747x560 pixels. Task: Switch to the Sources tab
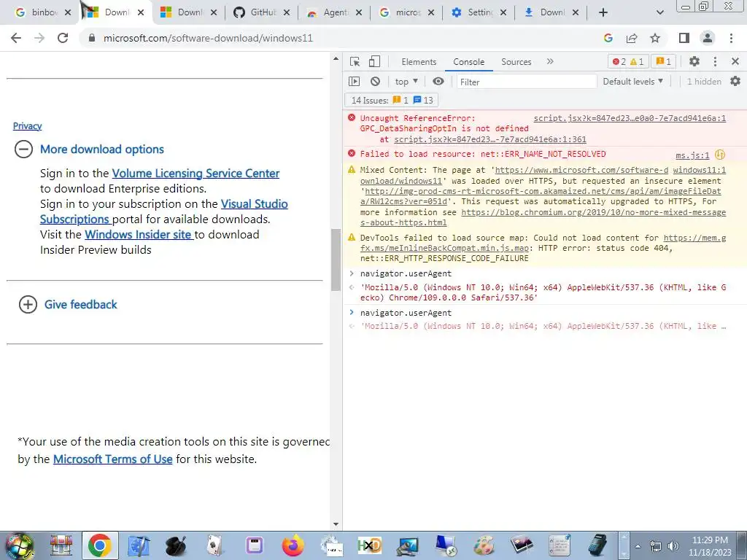pyautogui.click(x=516, y=62)
